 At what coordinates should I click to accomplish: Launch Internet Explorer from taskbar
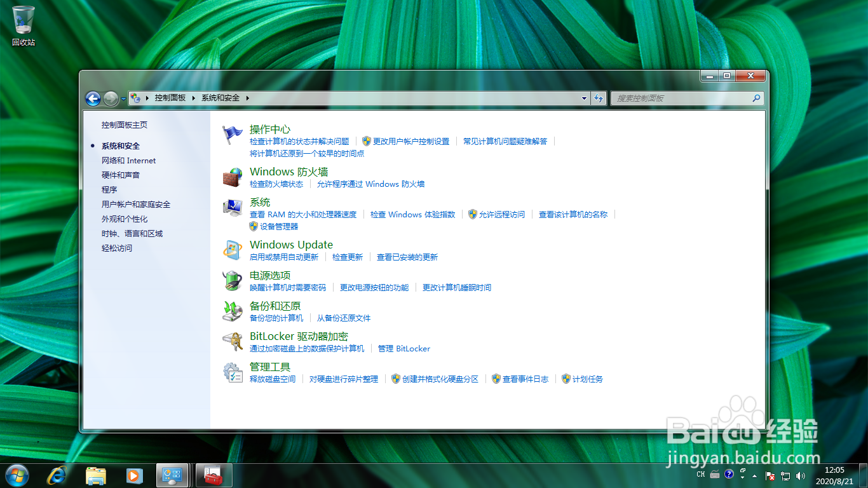pos(58,475)
